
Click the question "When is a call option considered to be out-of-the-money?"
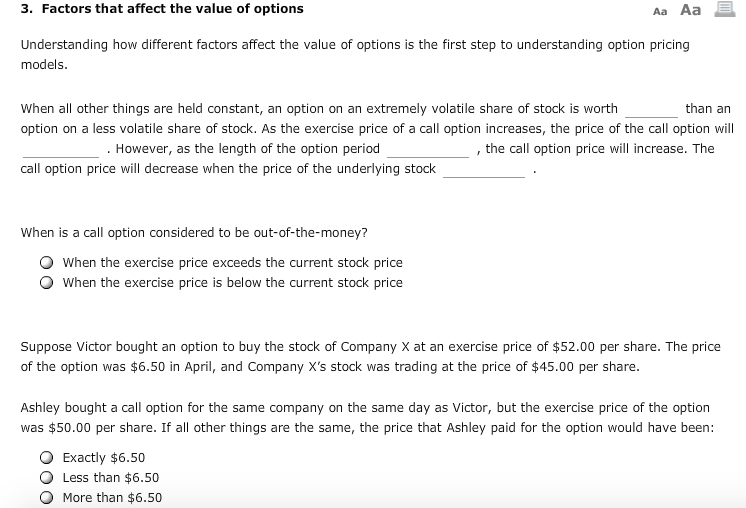tap(194, 233)
